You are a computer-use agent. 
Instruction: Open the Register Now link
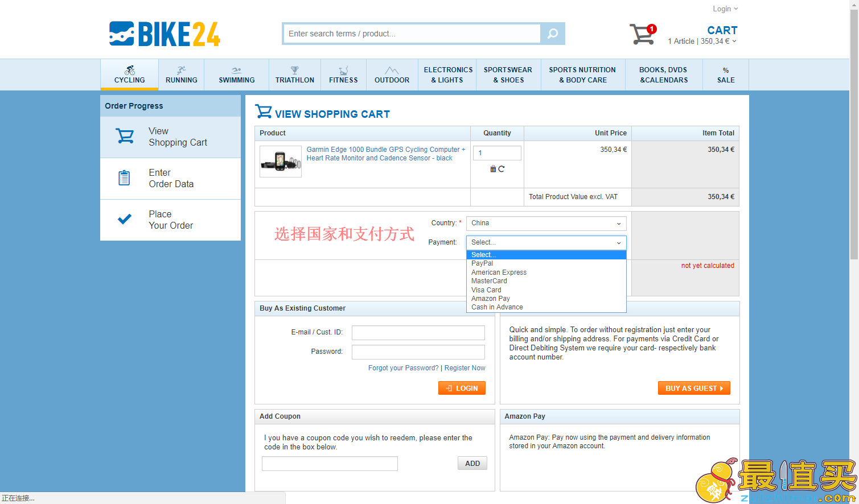click(x=465, y=368)
